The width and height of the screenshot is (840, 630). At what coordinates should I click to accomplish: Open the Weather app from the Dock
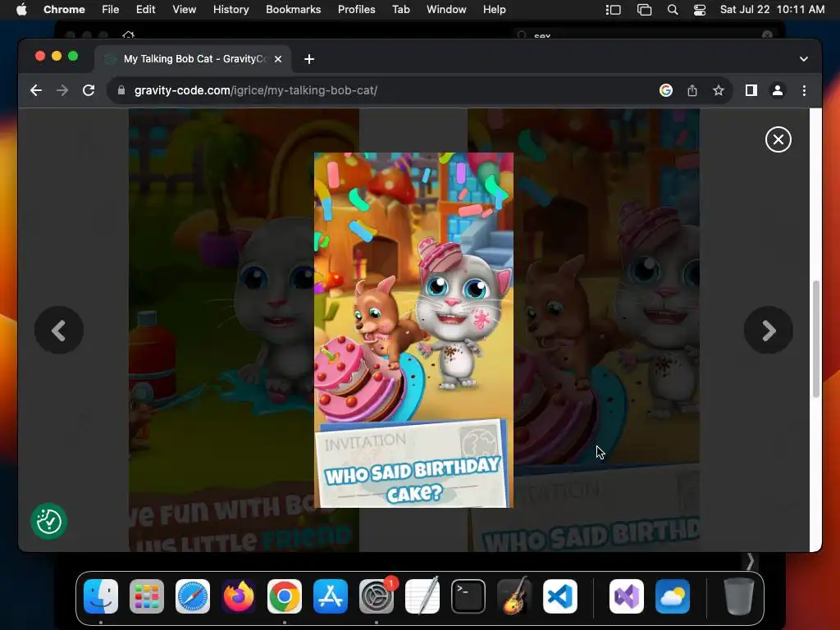tap(673, 596)
